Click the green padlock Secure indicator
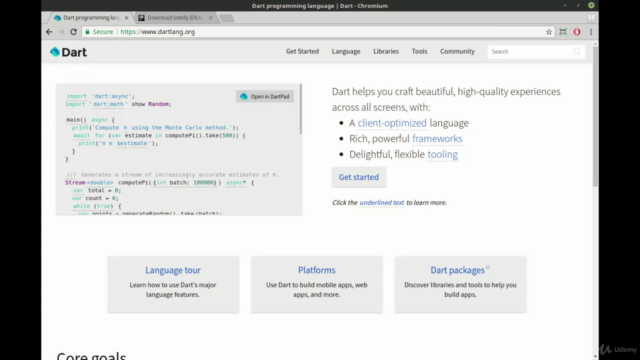The width and height of the screenshot is (640, 360). [99, 32]
